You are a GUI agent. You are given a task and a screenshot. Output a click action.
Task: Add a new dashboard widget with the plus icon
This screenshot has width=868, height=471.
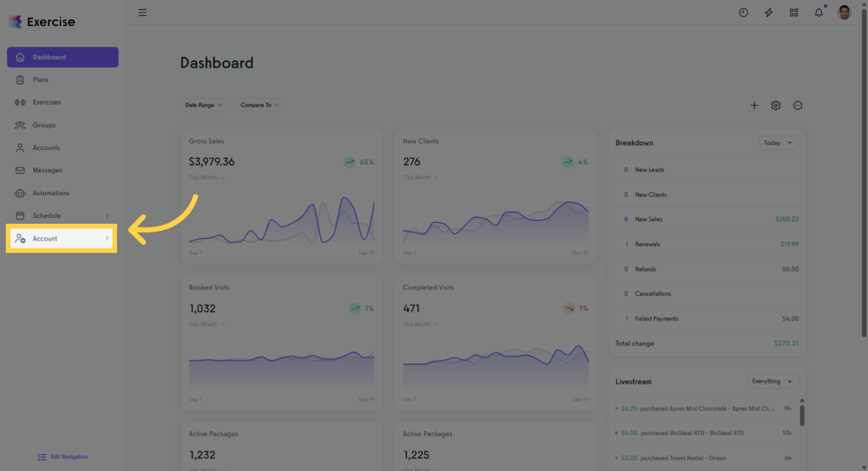(x=754, y=105)
